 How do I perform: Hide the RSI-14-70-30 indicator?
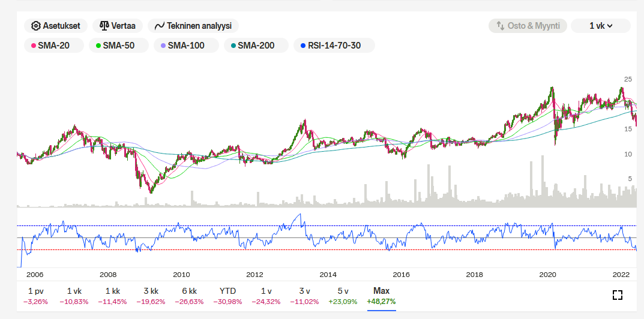pyautogui.click(x=334, y=45)
